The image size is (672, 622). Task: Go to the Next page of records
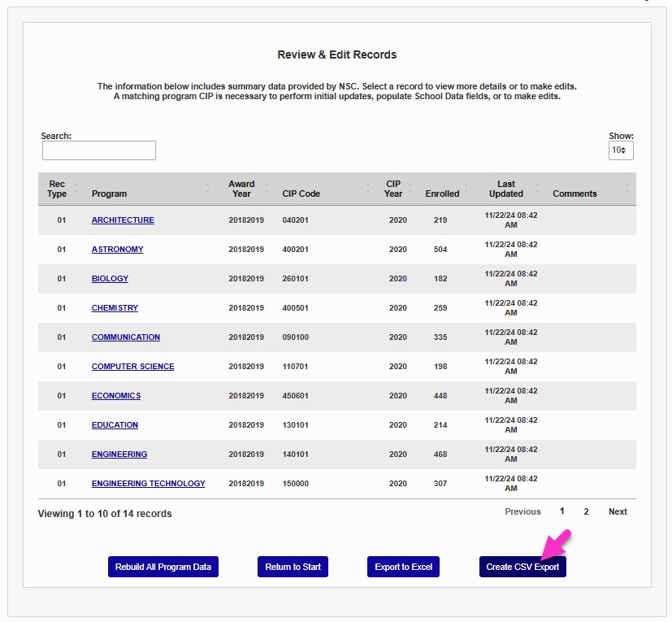(x=618, y=511)
